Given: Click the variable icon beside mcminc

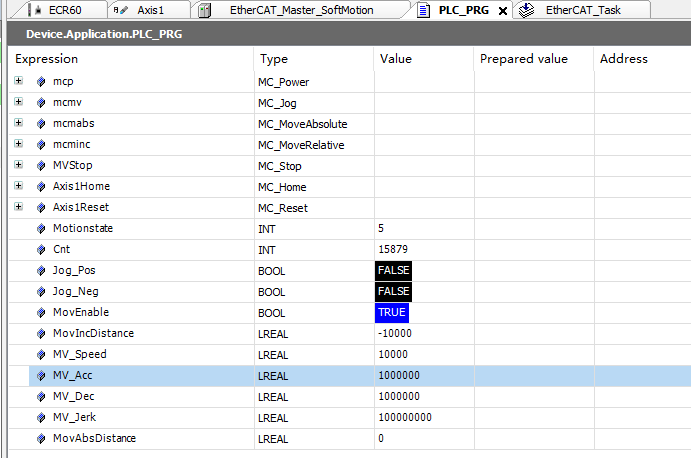Looking at the screenshot, I should point(41,145).
